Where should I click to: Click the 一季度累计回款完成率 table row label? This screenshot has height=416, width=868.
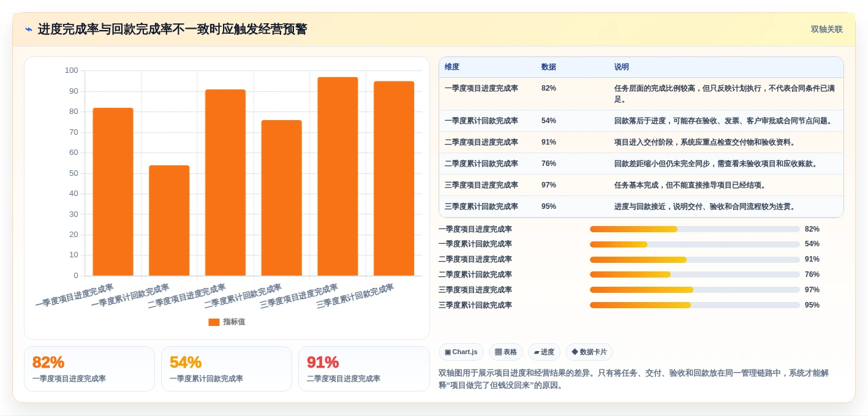click(481, 121)
